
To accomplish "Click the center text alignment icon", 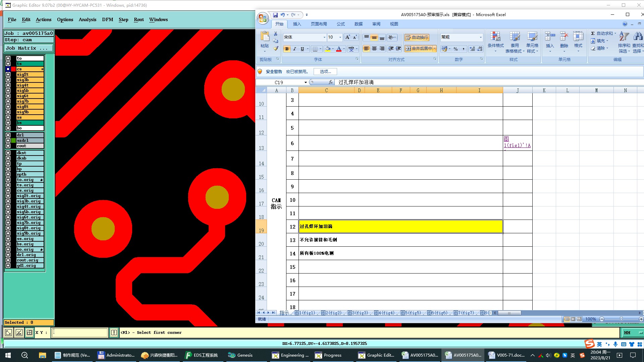I will coord(374,49).
